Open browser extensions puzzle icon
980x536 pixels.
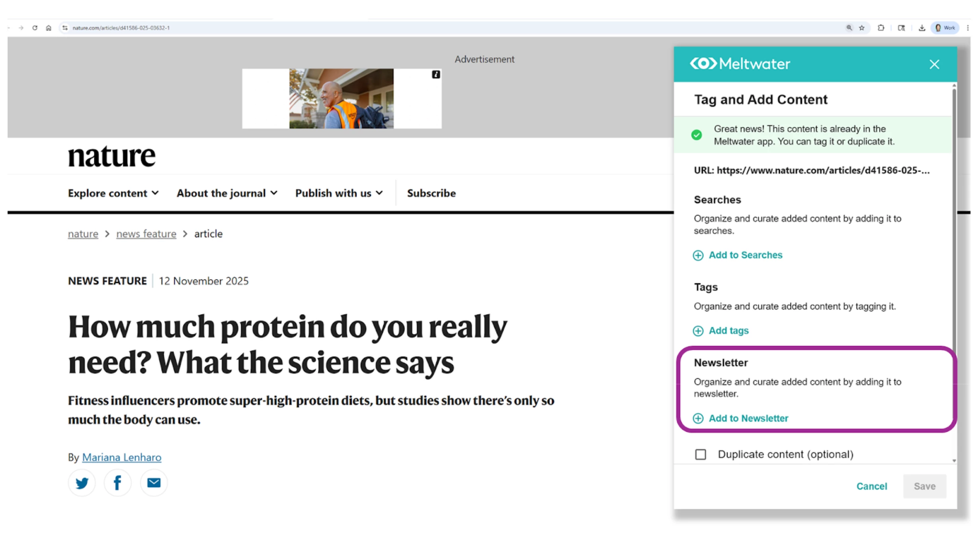pyautogui.click(x=881, y=28)
